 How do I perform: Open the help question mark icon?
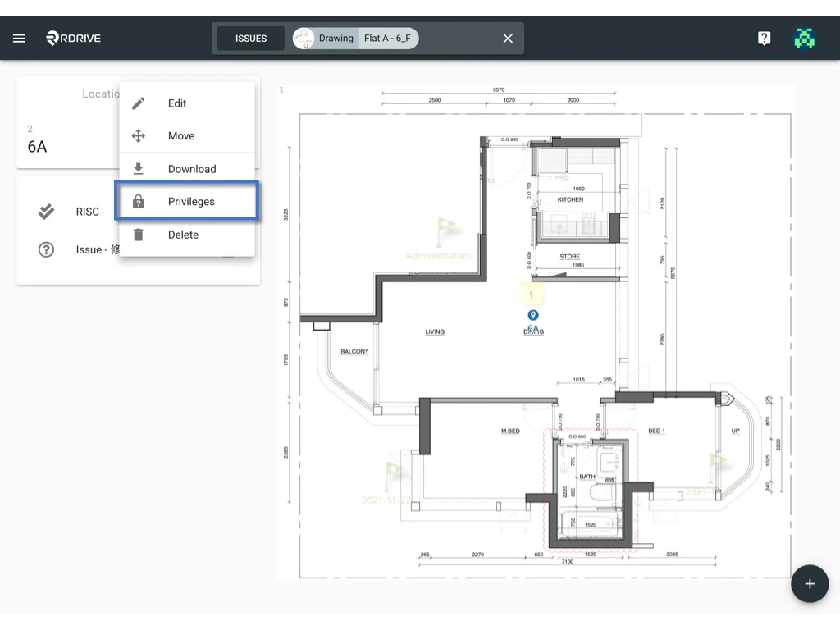765,38
